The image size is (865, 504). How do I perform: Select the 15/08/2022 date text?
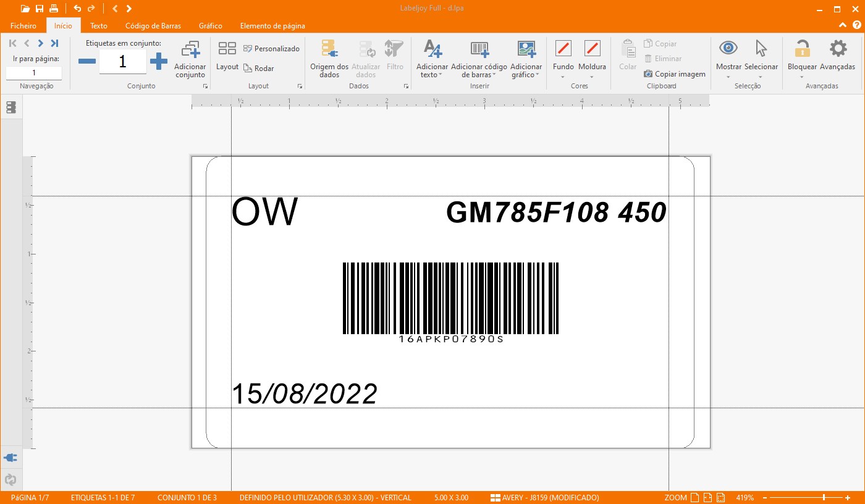pyautogui.click(x=305, y=393)
